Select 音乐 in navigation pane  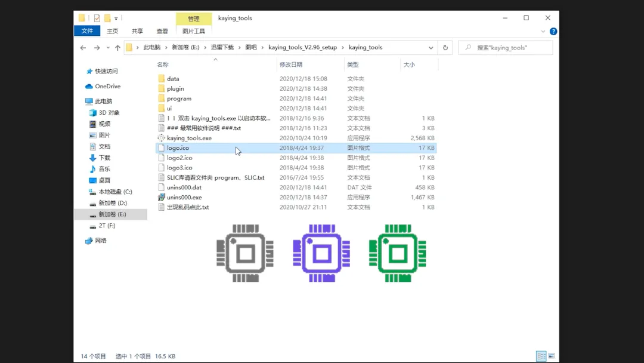pos(104,169)
